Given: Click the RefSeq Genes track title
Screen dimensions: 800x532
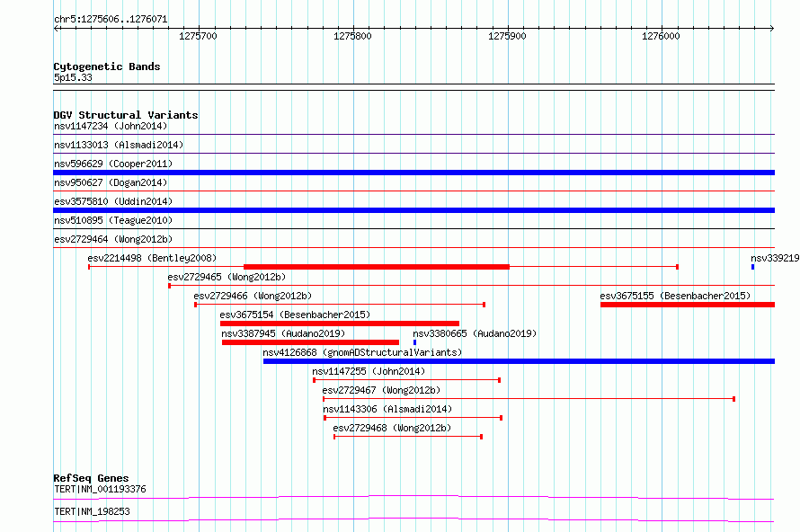Looking at the screenshot, I should point(91,478).
